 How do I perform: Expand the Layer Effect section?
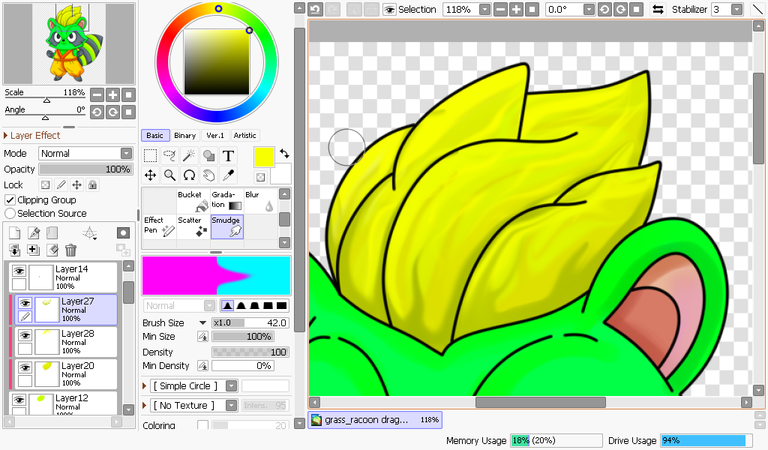pyautogui.click(x=32, y=135)
